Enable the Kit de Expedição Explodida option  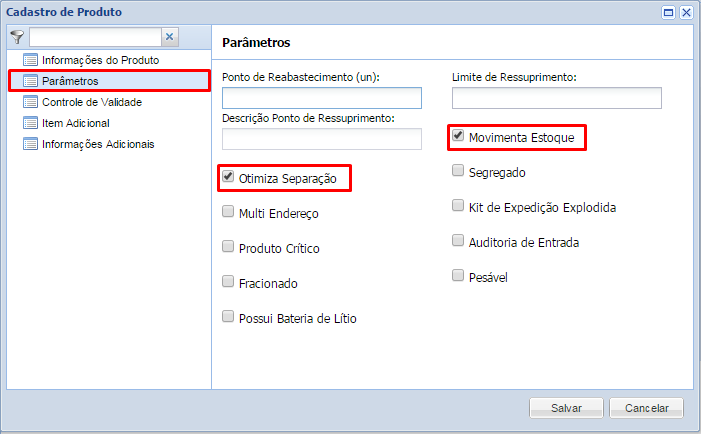pyautogui.click(x=458, y=206)
